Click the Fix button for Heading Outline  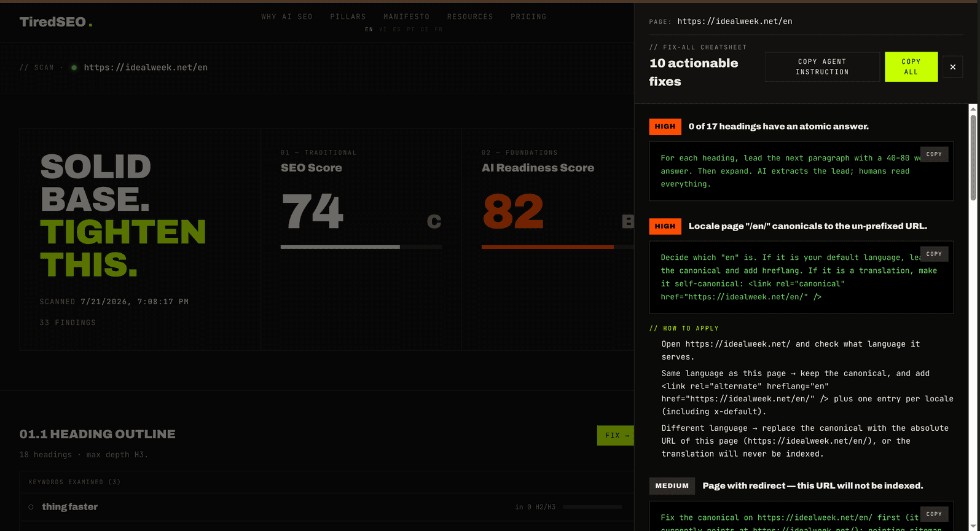tap(616, 435)
